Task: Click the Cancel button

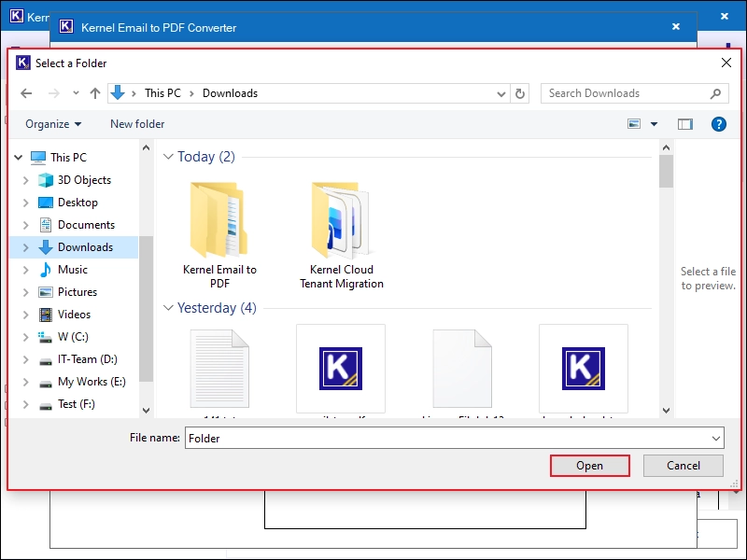Action: (x=684, y=466)
